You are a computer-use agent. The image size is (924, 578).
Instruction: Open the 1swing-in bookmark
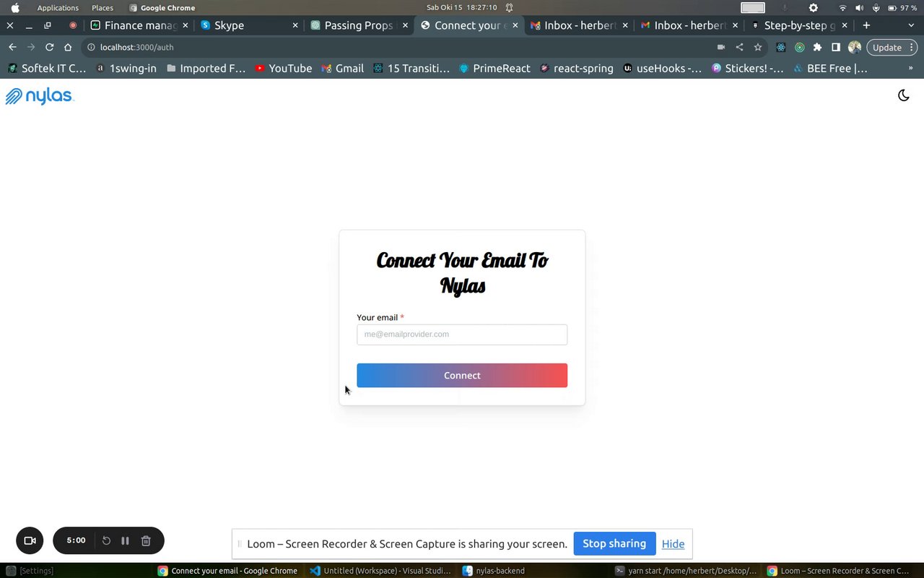[x=126, y=69]
